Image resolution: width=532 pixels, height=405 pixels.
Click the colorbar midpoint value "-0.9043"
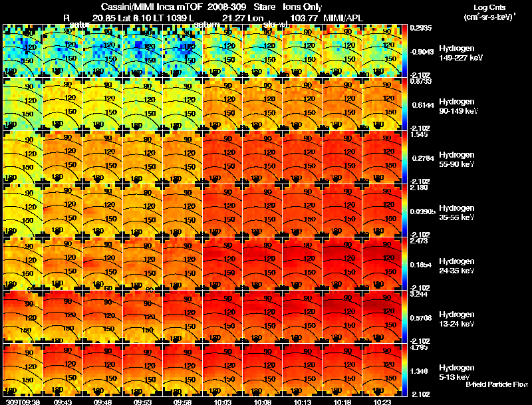pyautogui.click(x=422, y=52)
